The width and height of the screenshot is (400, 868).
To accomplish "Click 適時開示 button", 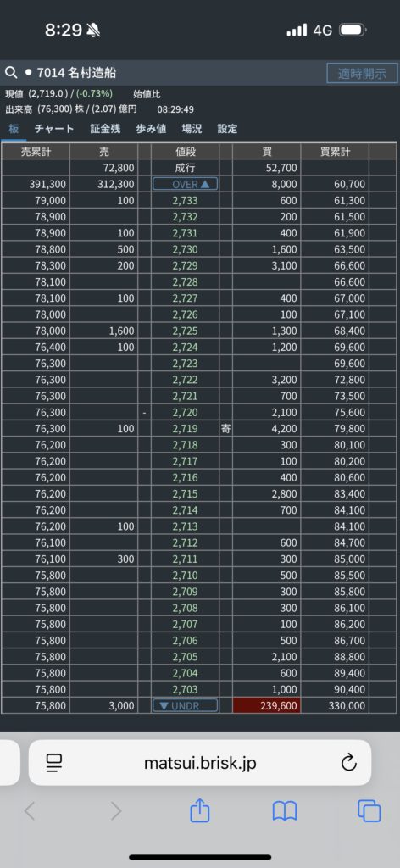I will click(362, 73).
